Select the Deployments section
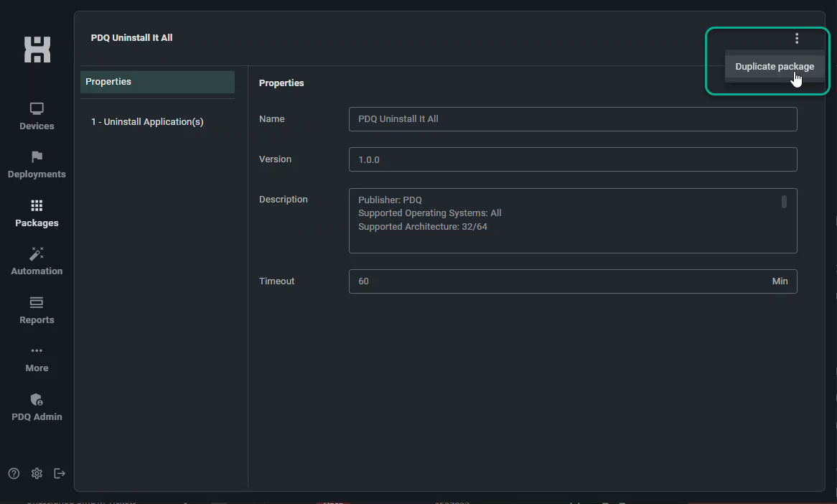Viewport: 837px width, 504px height. (36, 166)
